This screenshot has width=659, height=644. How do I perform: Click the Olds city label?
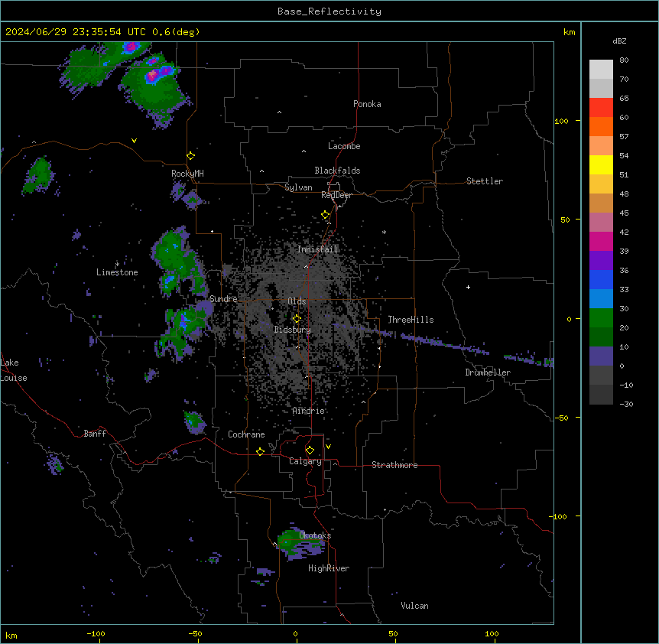(x=297, y=301)
